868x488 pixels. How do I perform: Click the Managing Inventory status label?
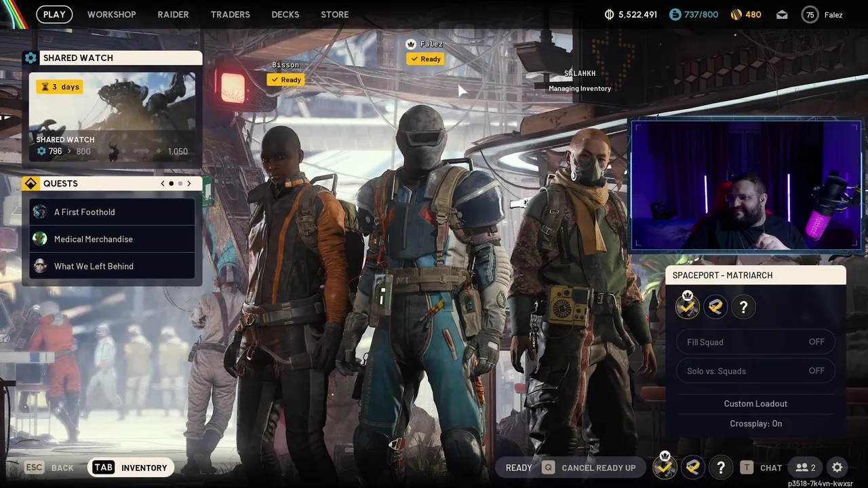[580, 88]
